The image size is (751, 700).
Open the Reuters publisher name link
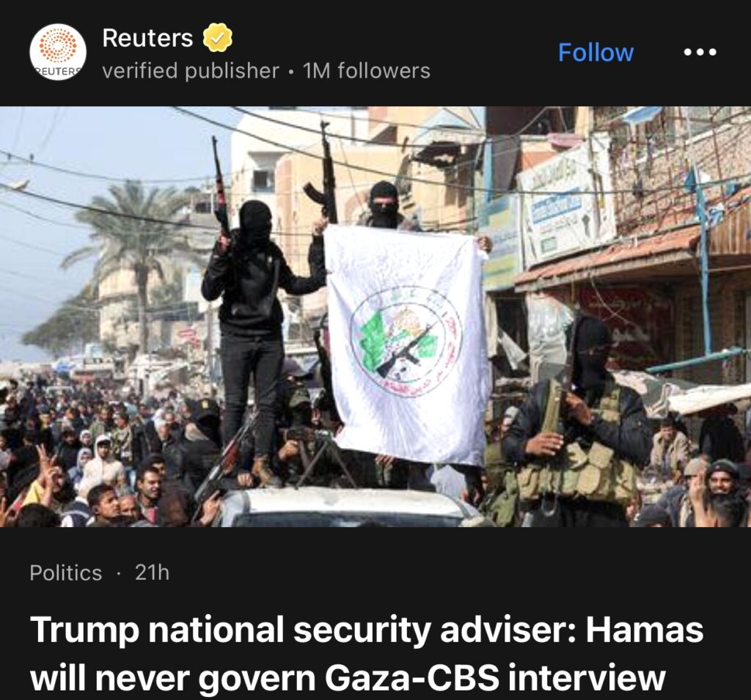(147, 37)
